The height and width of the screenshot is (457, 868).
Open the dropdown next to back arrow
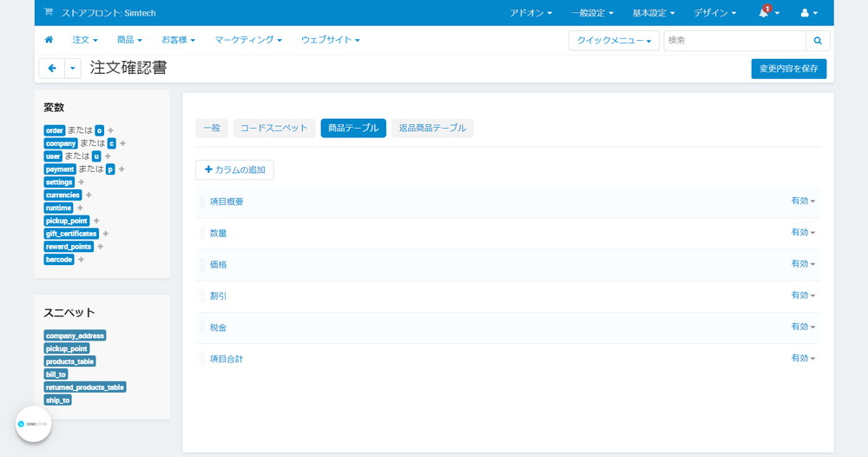click(73, 68)
